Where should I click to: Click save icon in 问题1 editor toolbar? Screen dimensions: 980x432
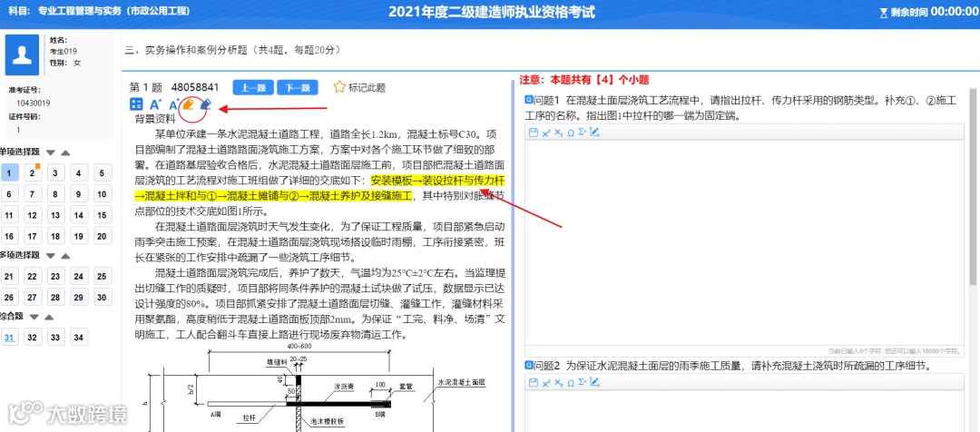coord(534,133)
